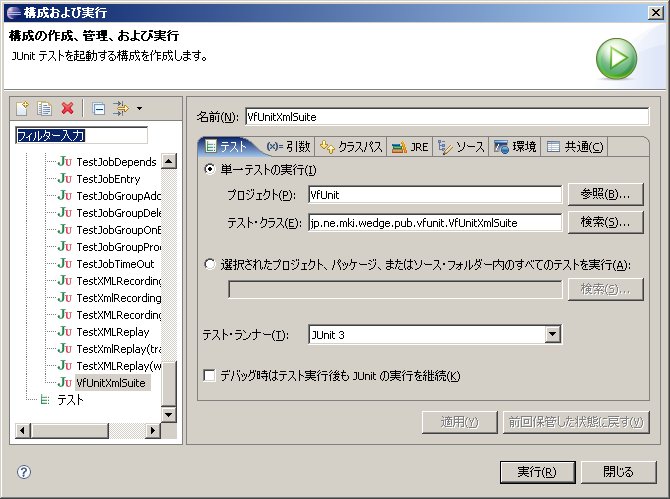Open help with the question mark icon

point(24,472)
